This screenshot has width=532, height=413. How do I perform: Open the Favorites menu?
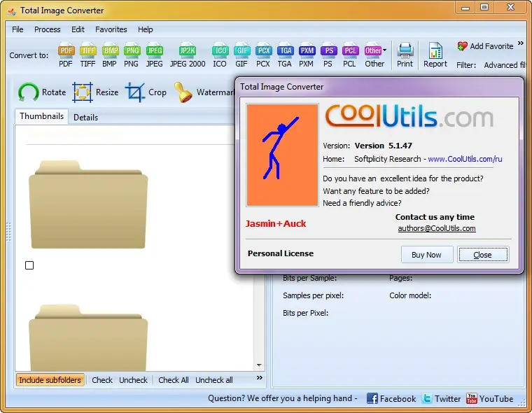pos(111,29)
